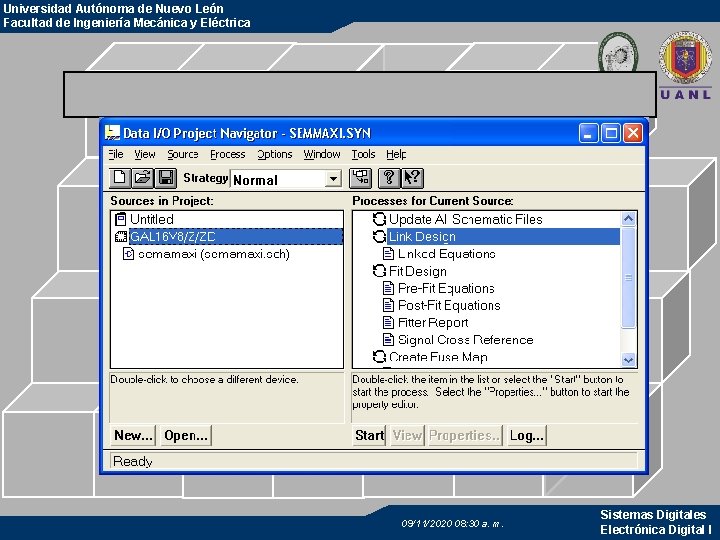
Task: Open the Tools menu
Action: (x=364, y=154)
